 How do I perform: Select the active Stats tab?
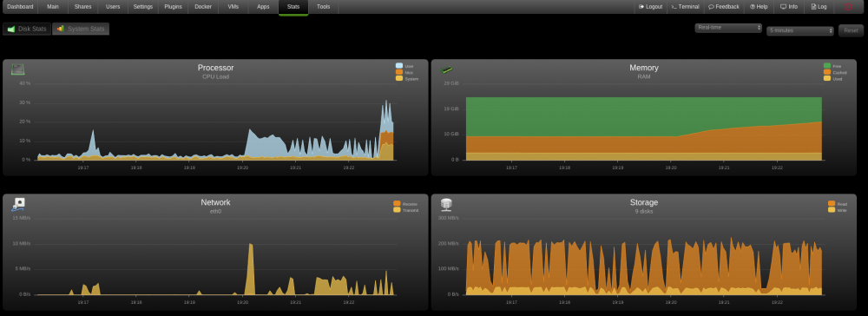pos(293,7)
